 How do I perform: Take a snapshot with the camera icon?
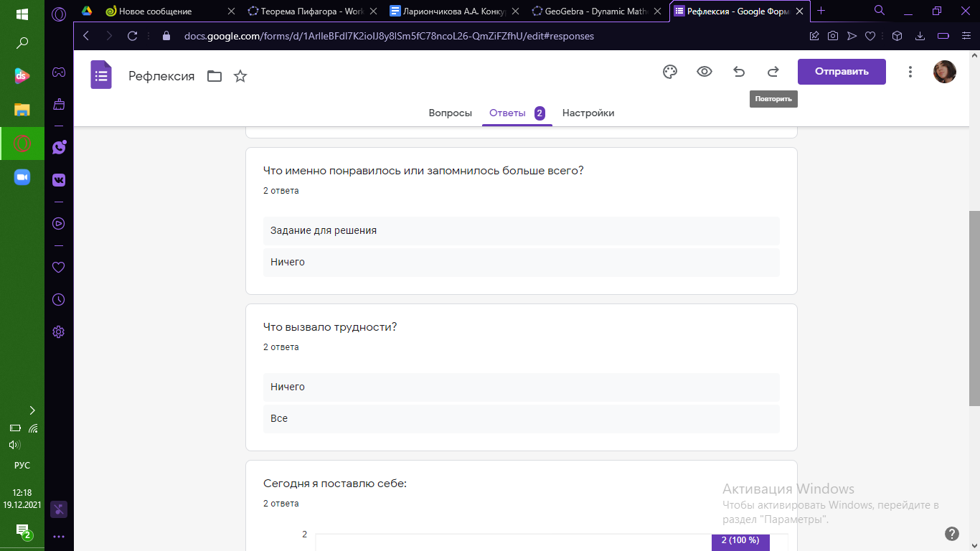pyautogui.click(x=833, y=36)
